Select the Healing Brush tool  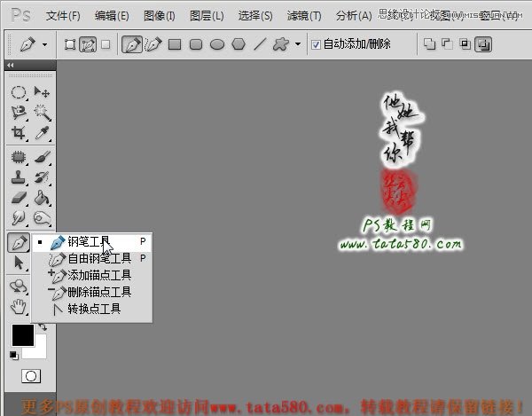click(19, 157)
